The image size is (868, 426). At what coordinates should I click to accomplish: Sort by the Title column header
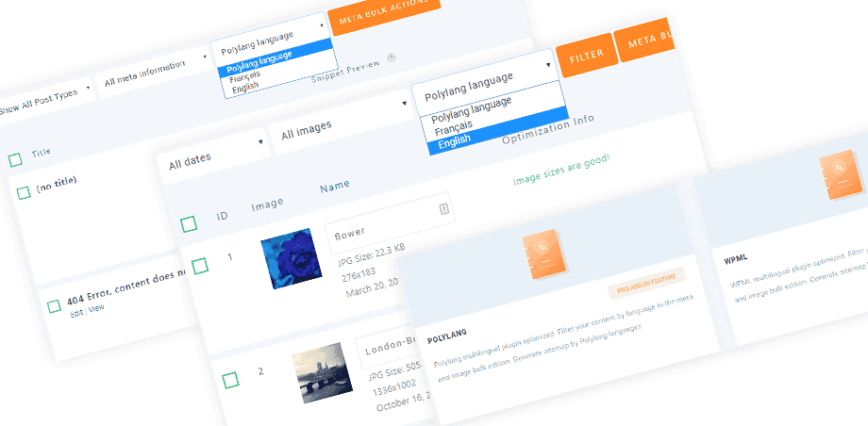(x=41, y=152)
